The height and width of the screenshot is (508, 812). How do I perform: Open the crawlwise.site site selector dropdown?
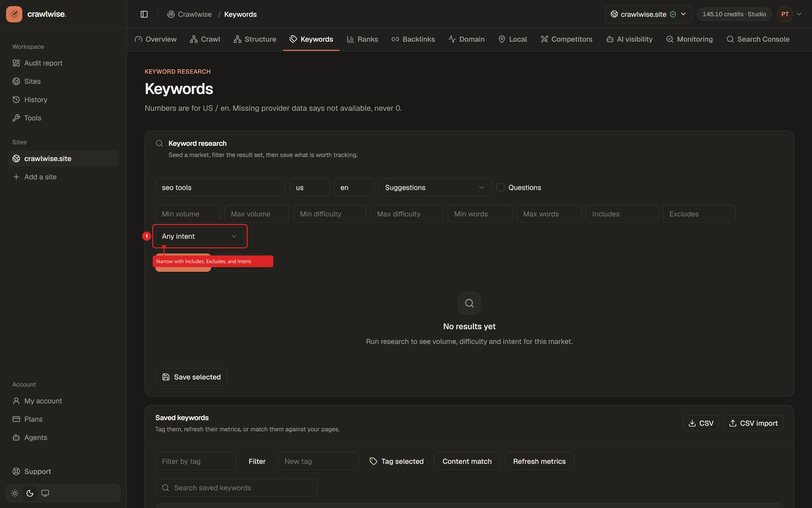click(648, 14)
